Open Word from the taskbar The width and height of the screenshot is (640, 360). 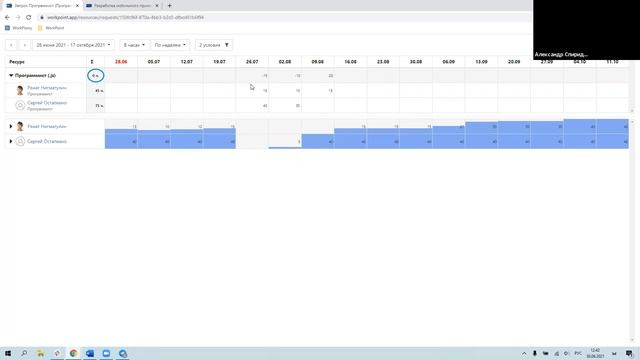90,353
